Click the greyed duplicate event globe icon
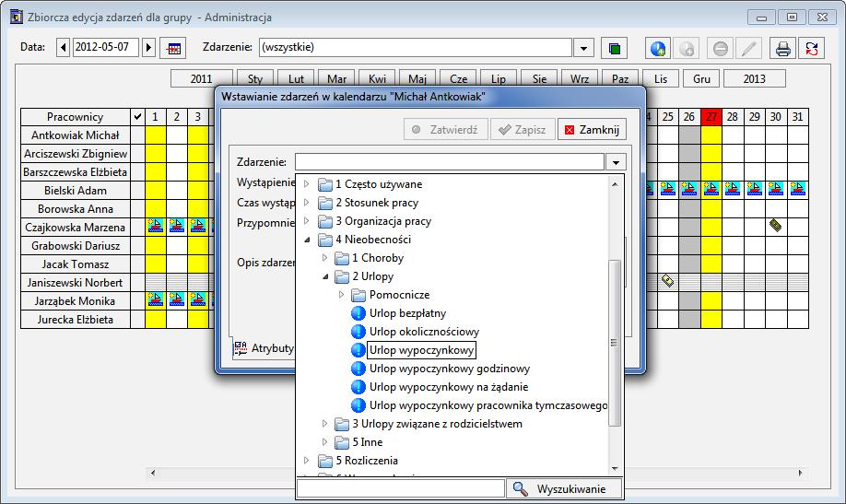This screenshot has height=504, width=846. (687, 48)
